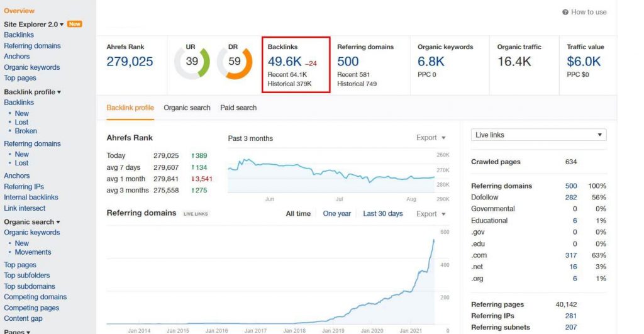Open Competing pages in sidebar
This screenshot has width=644, height=334.
pos(31,308)
